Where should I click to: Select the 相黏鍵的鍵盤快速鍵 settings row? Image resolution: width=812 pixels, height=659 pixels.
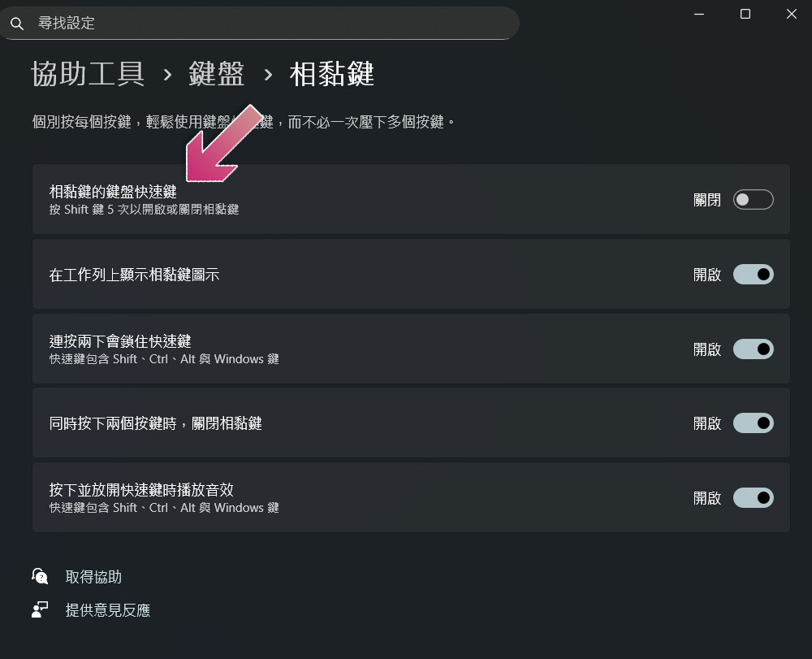pos(325,199)
